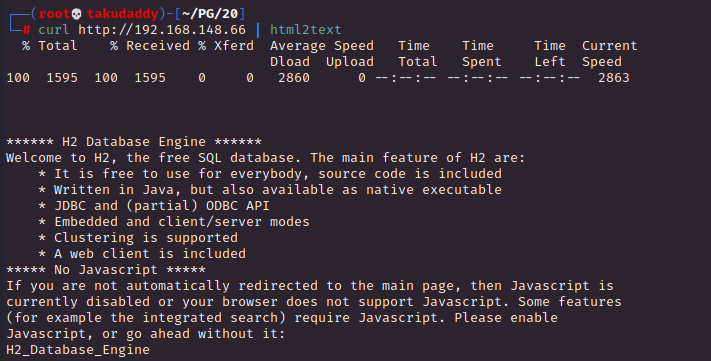This screenshot has height=361, width=711.
Task: Click the 'Upload' column label
Action: pyautogui.click(x=350, y=62)
